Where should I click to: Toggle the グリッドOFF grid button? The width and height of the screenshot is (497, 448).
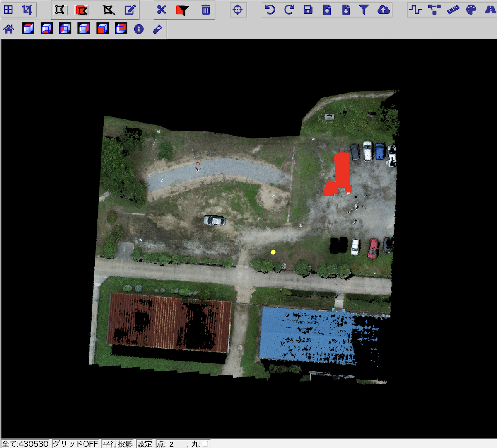click(x=75, y=444)
